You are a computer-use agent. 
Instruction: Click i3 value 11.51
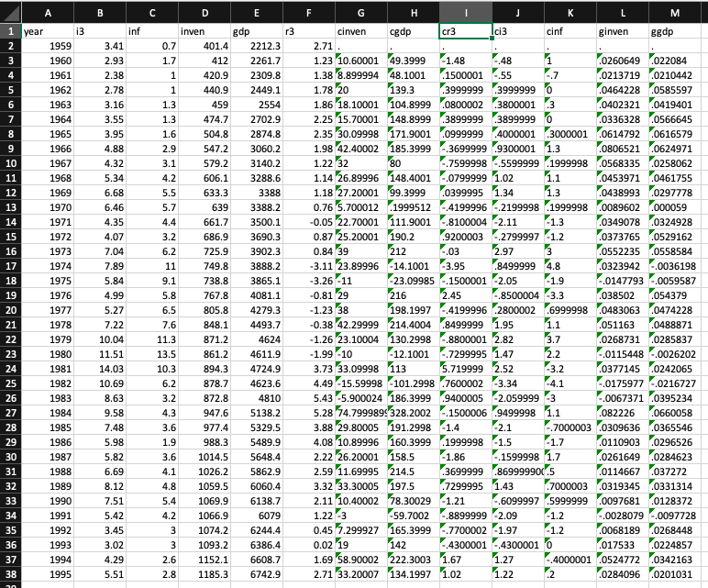tap(100, 354)
